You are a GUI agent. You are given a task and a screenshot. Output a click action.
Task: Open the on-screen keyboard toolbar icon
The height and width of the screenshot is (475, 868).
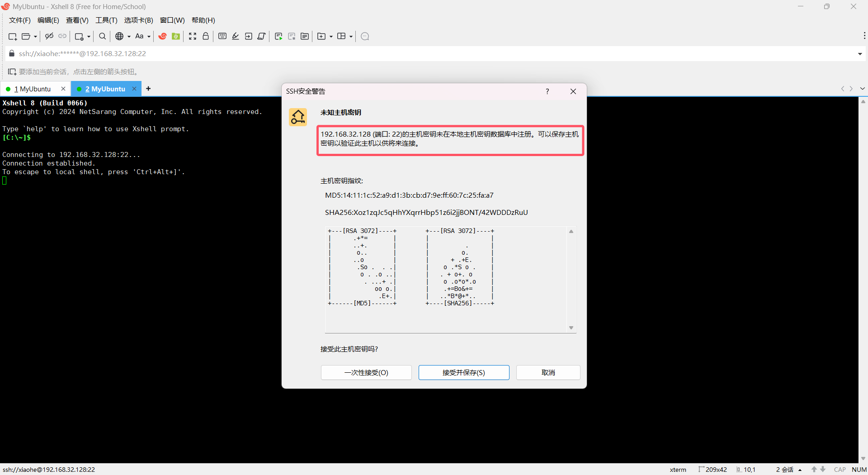pyautogui.click(x=222, y=36)
